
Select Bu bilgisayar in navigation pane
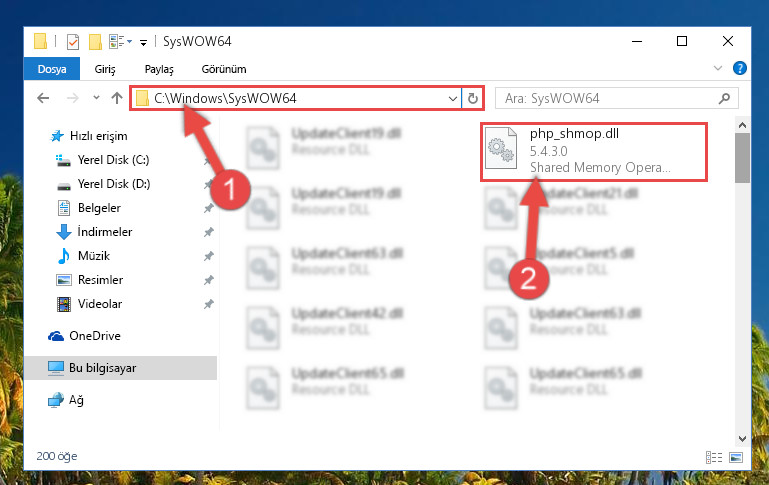[121, 368]
